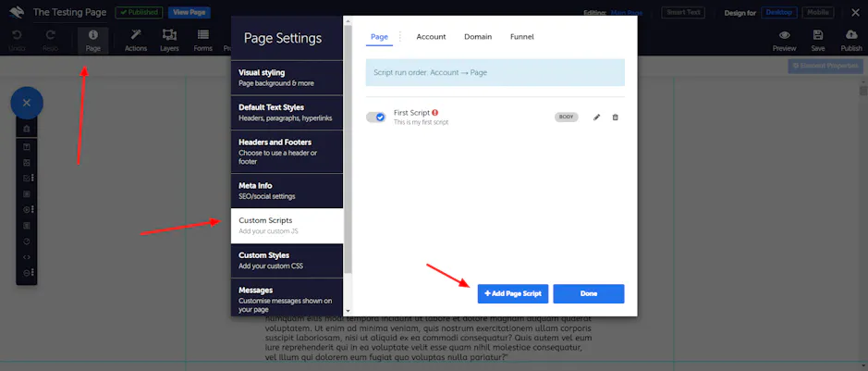Open Visual styling settings section

287,78
